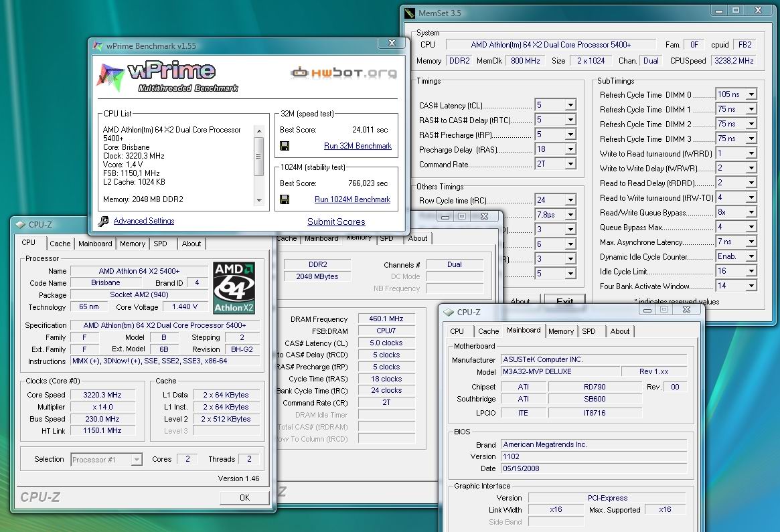Click the 24,011 sec best score
Viewport: 780px width, 532px height.
tap(370, 130)
